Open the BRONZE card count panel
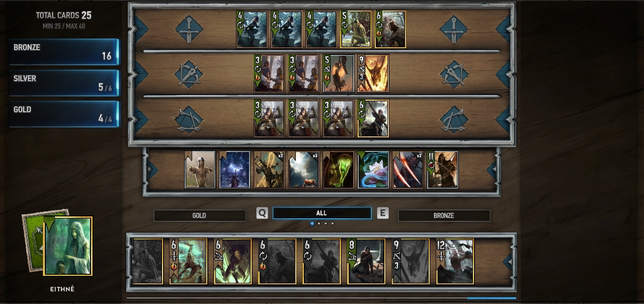Screen dimensions: 644x304 pos(64,52)
